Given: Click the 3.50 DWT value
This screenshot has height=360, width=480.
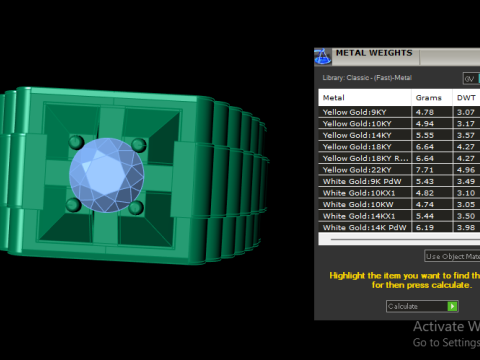Looking at the screenshot, I should 466,216.
